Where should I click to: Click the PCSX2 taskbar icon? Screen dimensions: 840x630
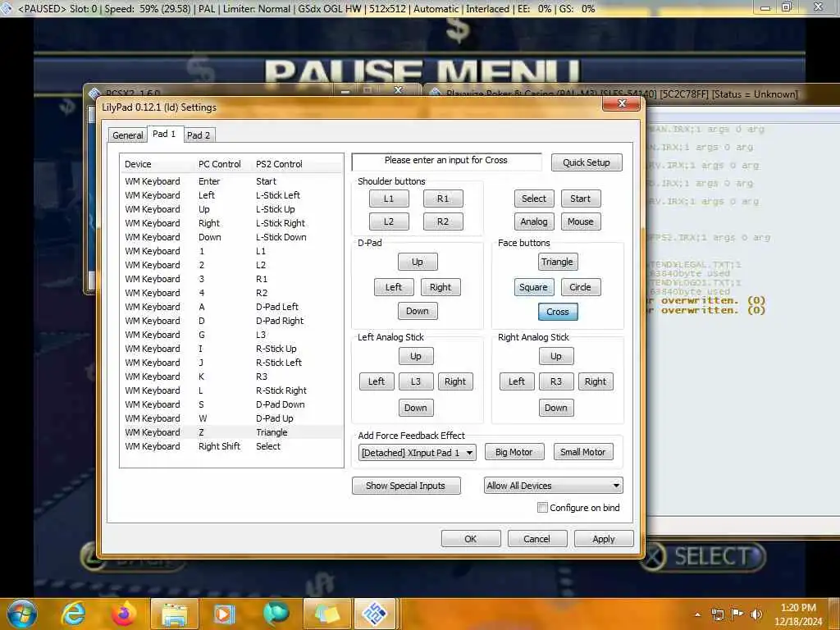375,614
